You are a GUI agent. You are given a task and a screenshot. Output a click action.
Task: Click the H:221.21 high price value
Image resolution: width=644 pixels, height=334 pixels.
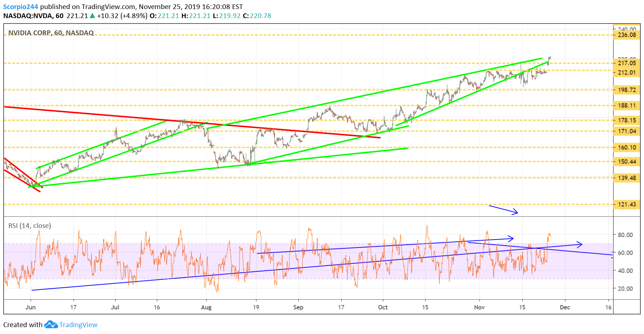[x=196, y=16]
